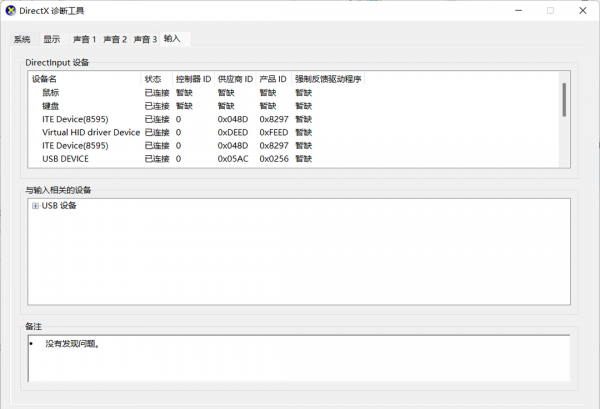The height and width of the screenshot is (409, 600).
Task: Select the Virtual HID driver Device row
Action: pyautogui.click(x=91, y=132)
